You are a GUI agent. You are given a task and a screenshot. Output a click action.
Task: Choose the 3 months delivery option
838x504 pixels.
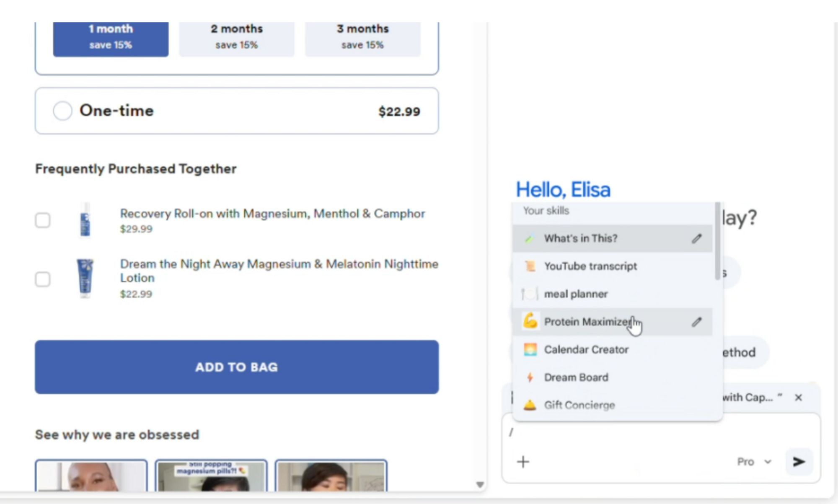tap(362, 36)
